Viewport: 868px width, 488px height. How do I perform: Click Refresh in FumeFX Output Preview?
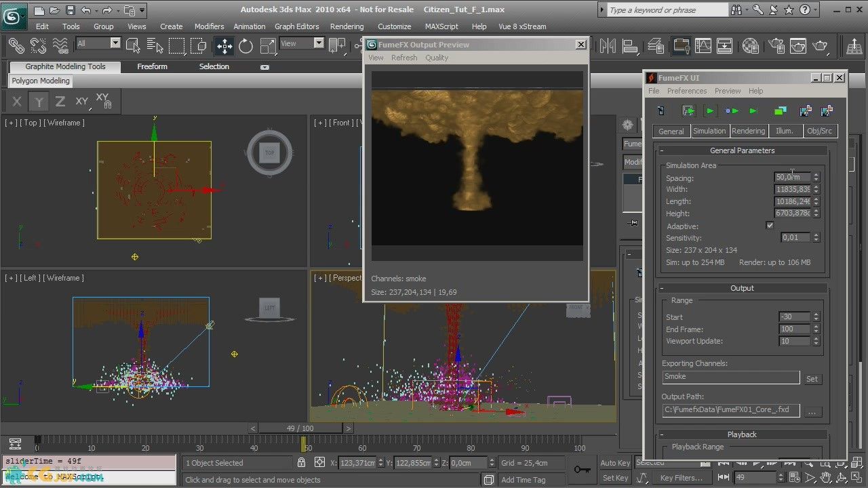coord(404,58)
